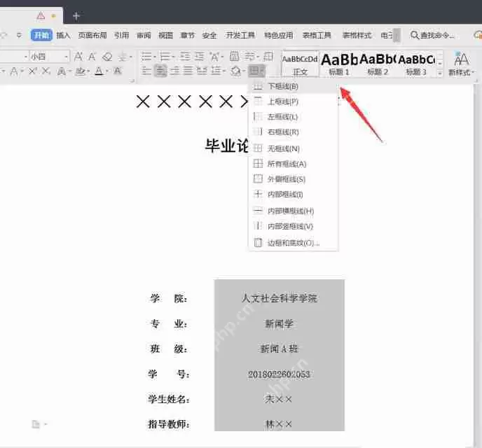Screen dimensions: 482x448
Task: Apply the 标题 1 heading style
Action: point(338,64)
